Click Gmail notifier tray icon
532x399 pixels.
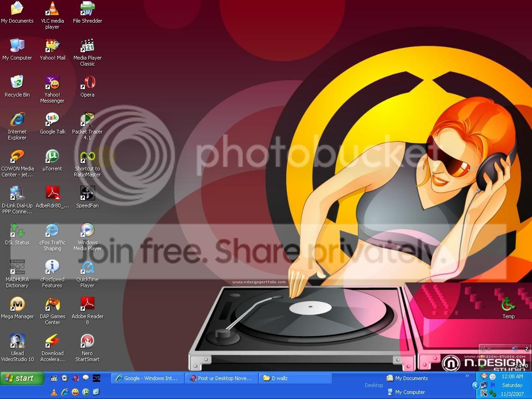[484, 376]
